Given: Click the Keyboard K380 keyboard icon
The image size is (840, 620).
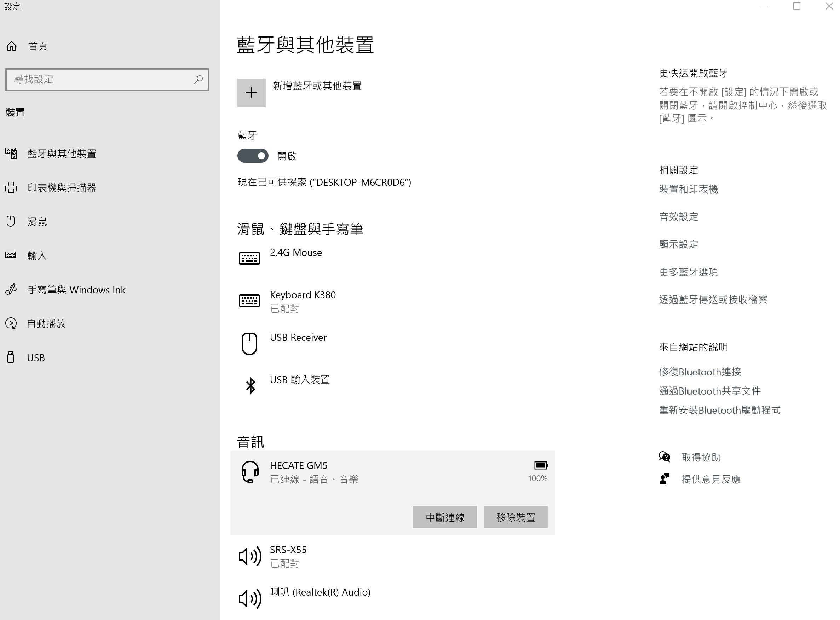Looking at the screenshot, I should pyautogui.click(x=249, y=300).
